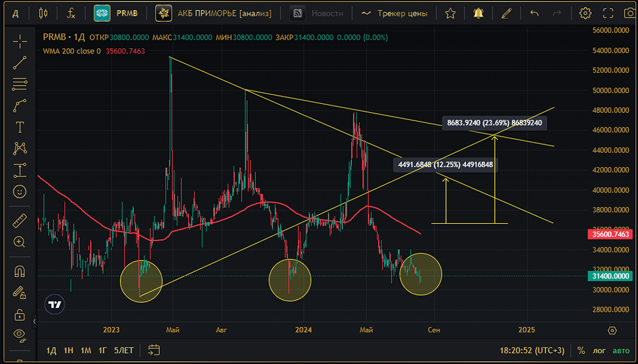Add chart to favorites with star icon
Screen dimensions: 638x364
pos(450,13)
